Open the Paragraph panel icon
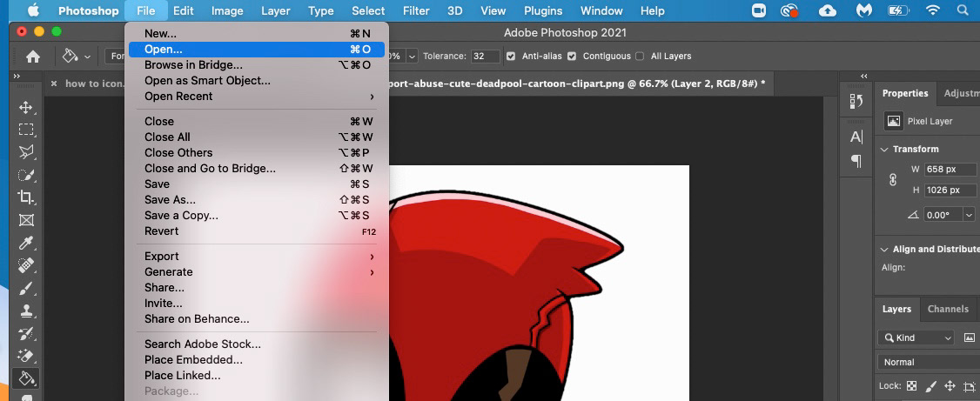The height and width of the screenshot is (401, 980). pyautogui.click(x=856, y=161)
